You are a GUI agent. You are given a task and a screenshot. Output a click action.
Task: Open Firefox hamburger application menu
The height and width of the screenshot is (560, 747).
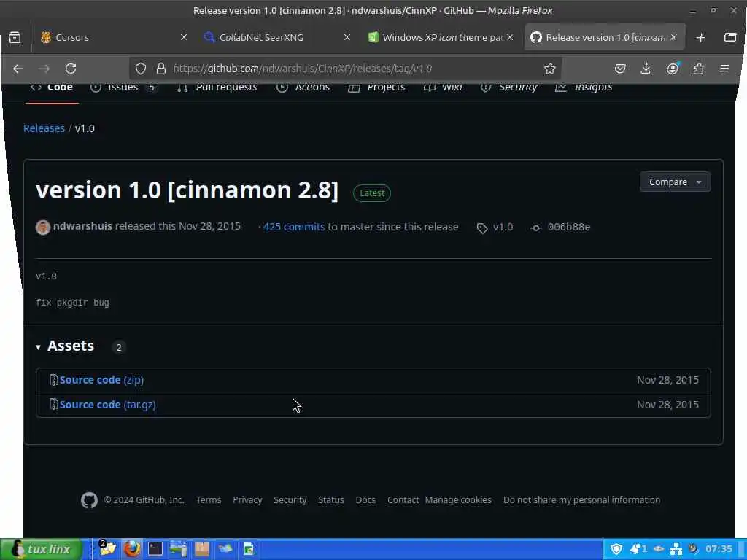pyautogui.click(x=724, y=69)
